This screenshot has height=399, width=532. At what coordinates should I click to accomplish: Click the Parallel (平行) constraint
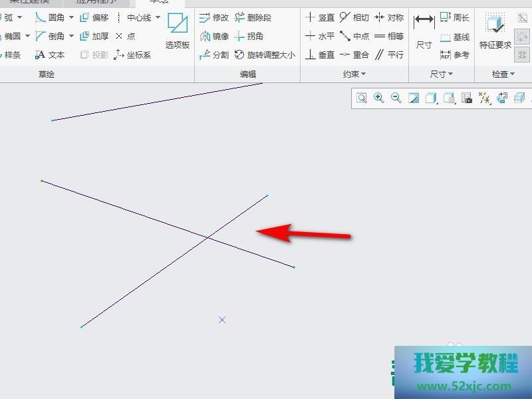(390, 55)
